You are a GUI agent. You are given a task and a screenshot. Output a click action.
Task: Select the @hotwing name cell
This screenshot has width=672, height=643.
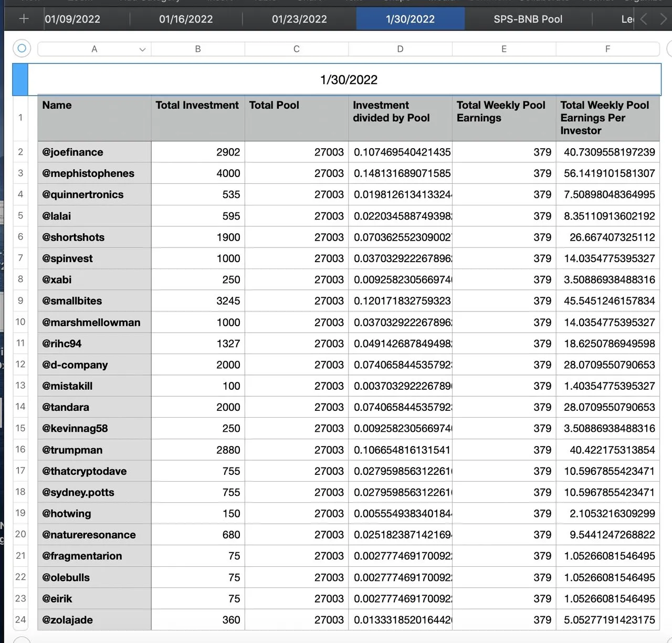[94, 513]
